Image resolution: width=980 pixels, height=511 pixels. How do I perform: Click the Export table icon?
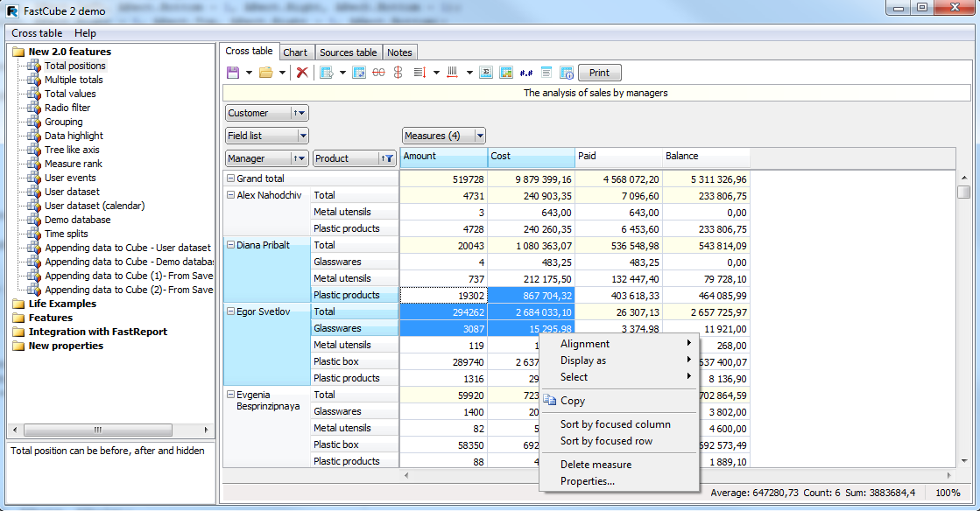coord(327,73)
